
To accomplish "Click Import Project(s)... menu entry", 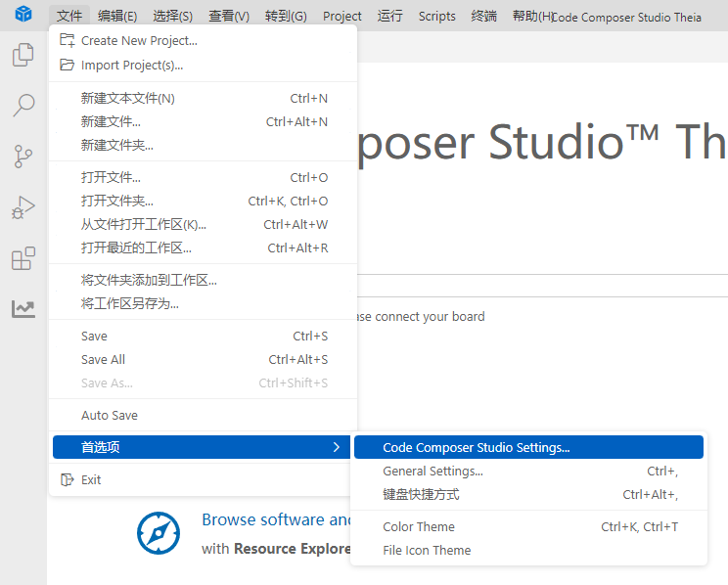I will click(131, 66).
